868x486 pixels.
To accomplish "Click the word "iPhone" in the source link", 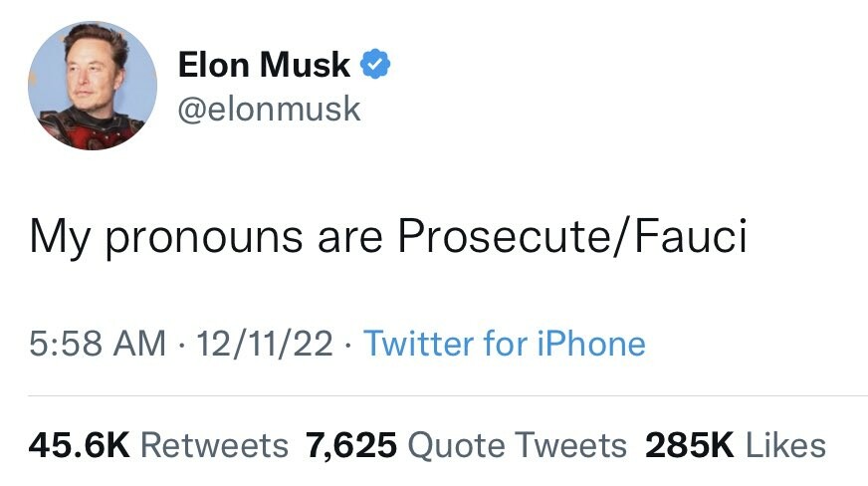I will [x=591, y=345].
